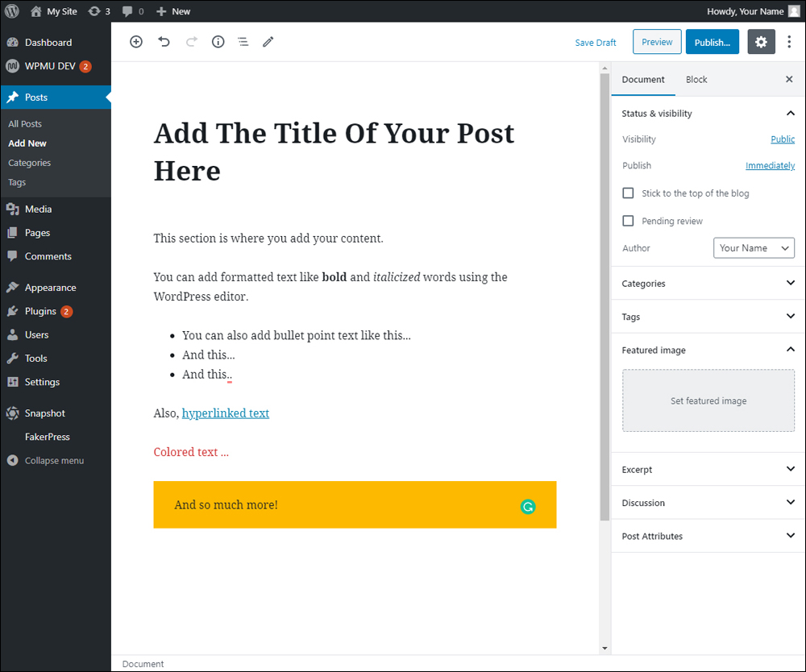
Task: Click the Add block plus icon
Action: pos(136,42)
